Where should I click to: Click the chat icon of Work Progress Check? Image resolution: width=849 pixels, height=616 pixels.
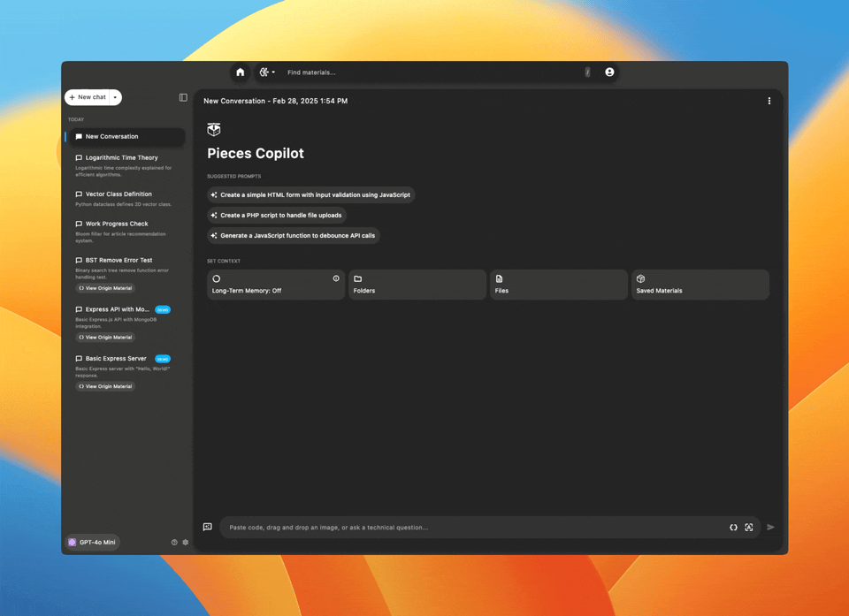click(79, 224)
